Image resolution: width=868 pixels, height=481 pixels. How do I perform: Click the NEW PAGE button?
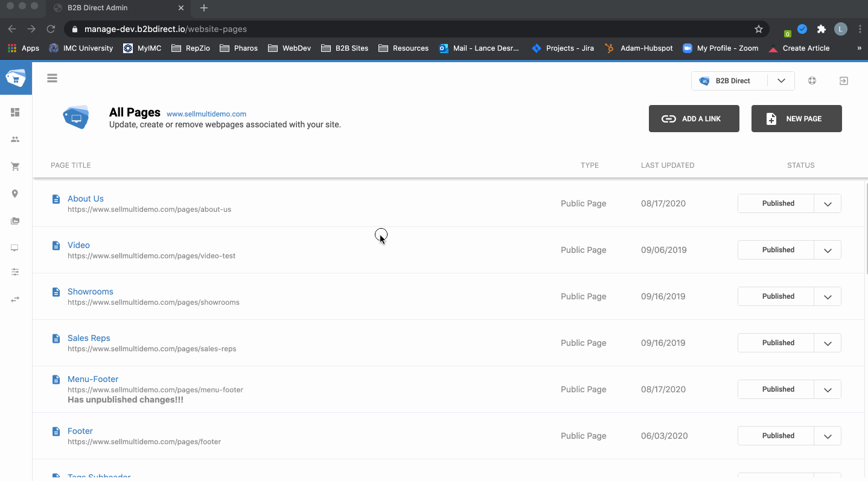click(796, 118)
